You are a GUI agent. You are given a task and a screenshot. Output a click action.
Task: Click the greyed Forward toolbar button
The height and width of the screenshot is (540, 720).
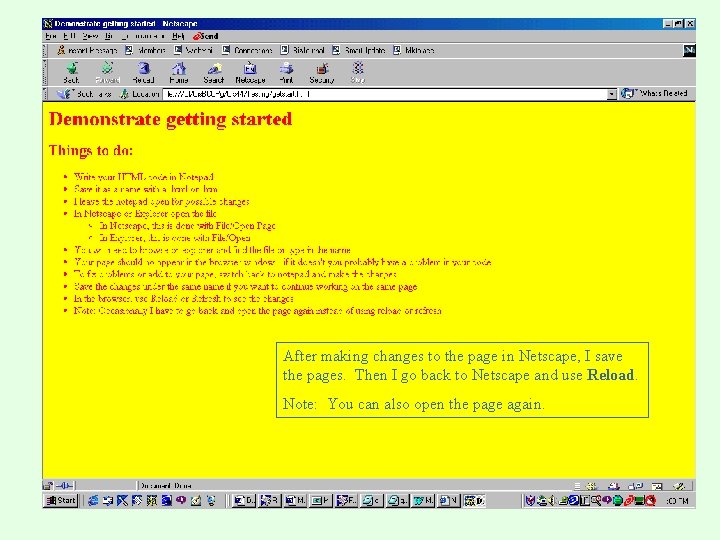pos(107,73)
